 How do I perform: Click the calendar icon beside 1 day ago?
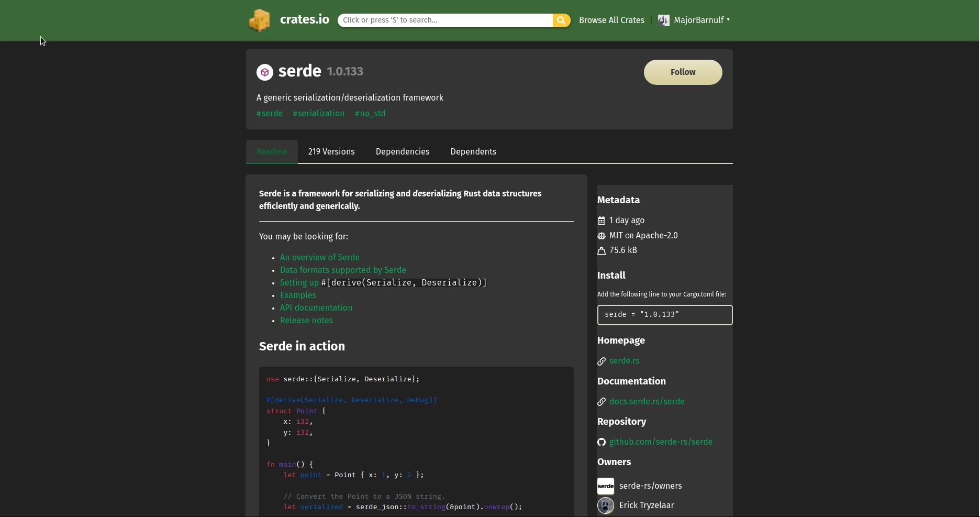pos(602,221)
